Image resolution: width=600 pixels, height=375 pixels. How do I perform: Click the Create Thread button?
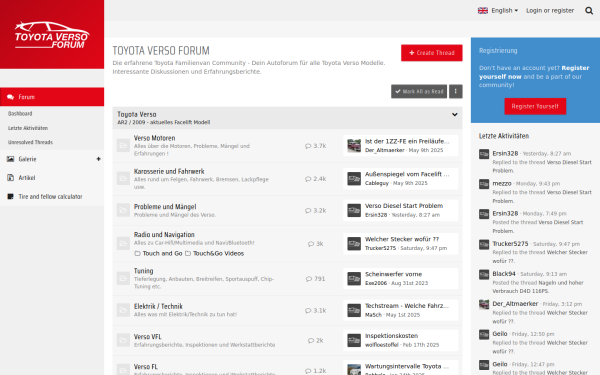click(x=432, y=53)
